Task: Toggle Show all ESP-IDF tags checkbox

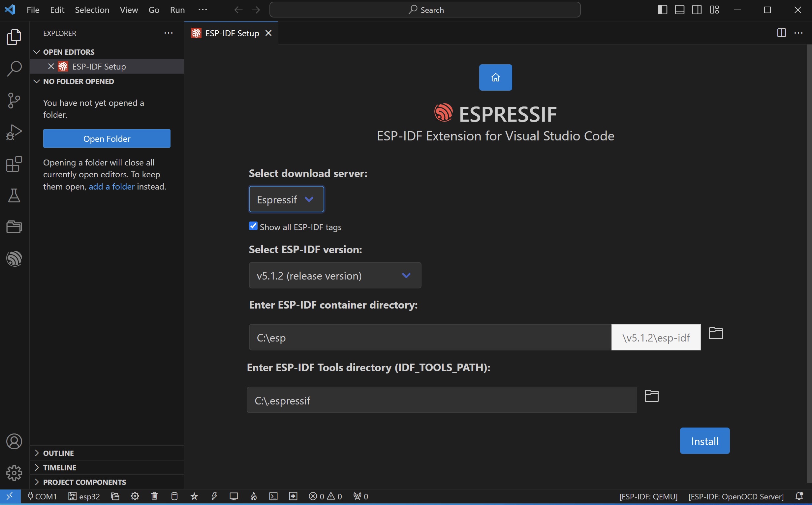Action: point(253,226)
